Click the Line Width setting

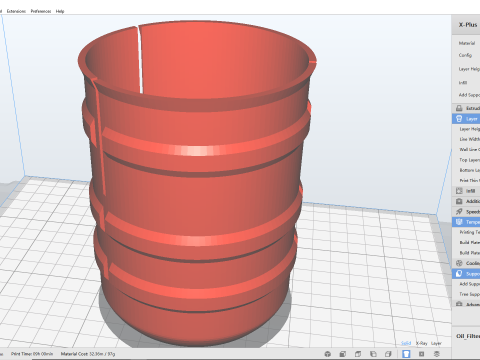click(470, 139)
